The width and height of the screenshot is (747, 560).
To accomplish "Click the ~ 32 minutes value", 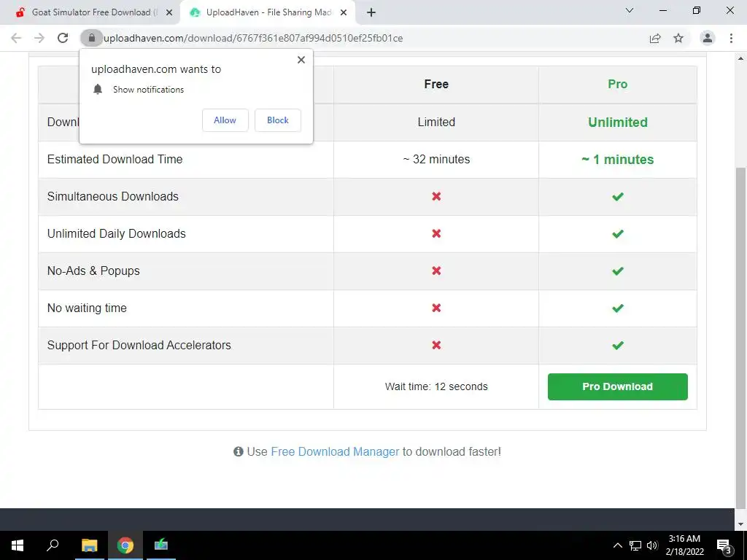I will click(436, 159).
